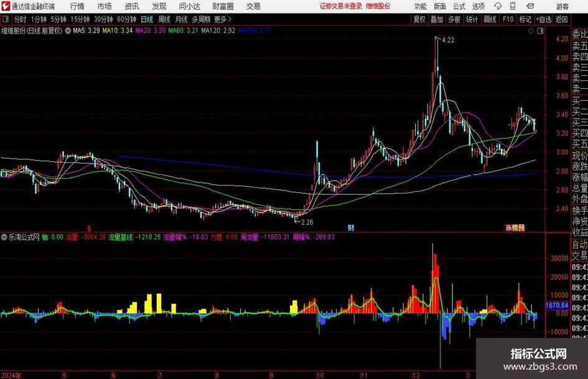
Task: Click the 流量: -3084.28 indicator value
Action: [86, 237]
